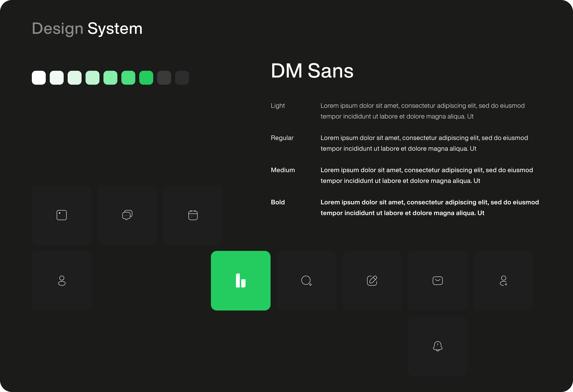Click the square with dot icon tile
This screenshot has width=573, height=392.
[62, 215]
